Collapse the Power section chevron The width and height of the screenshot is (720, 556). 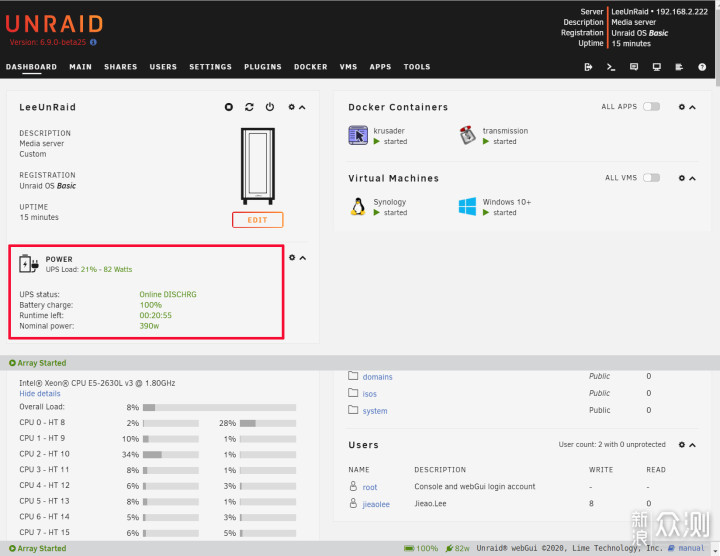(x=303, y=258)
